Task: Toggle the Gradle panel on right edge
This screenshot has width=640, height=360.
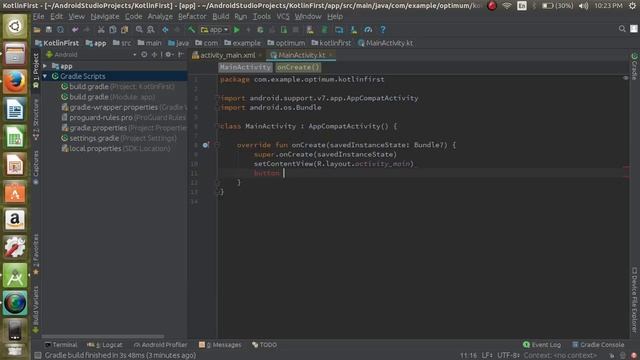Action: (634, 66)
